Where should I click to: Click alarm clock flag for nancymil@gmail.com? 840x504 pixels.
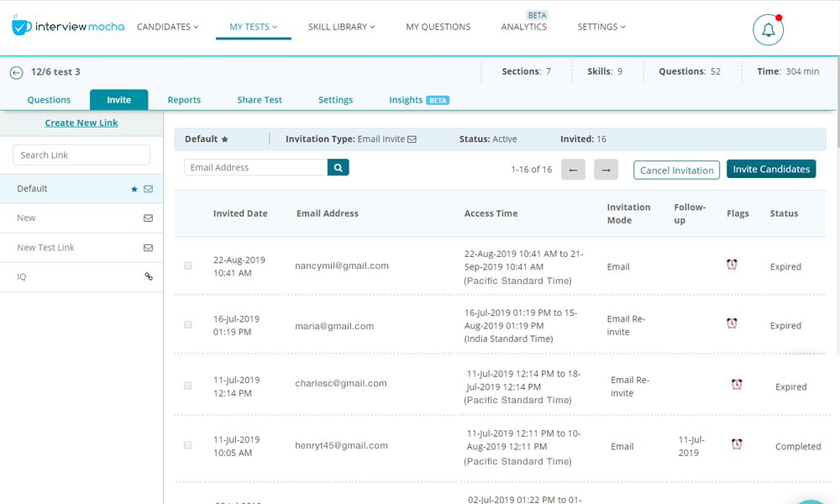click(732, 265)
